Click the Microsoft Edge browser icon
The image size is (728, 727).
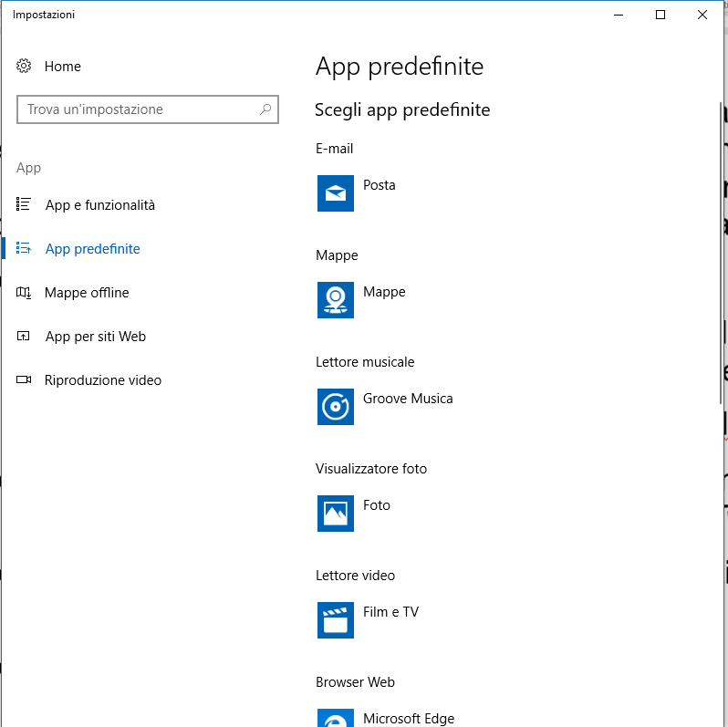point(335,718)
